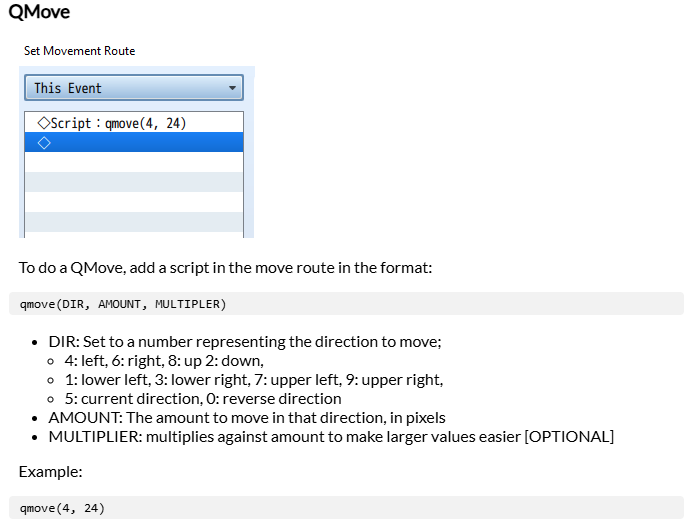
Task: Open the This Event dropdown
Action: point(133,88)
